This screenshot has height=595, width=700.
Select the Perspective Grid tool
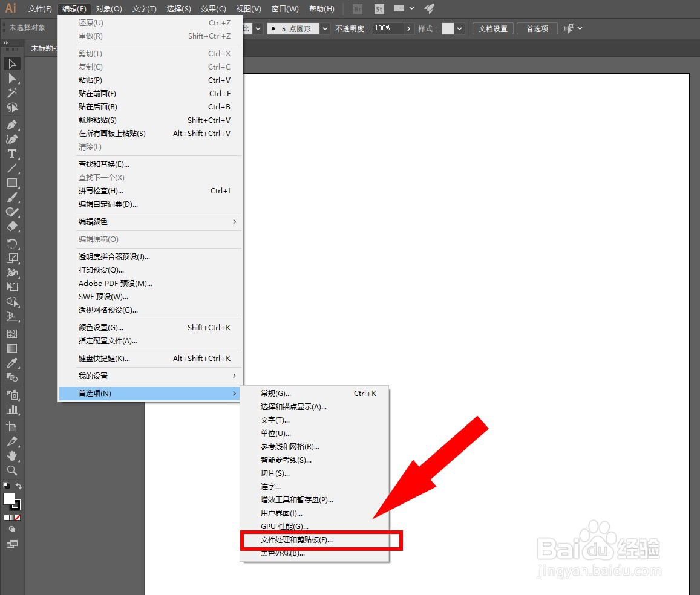pos(12,317)
